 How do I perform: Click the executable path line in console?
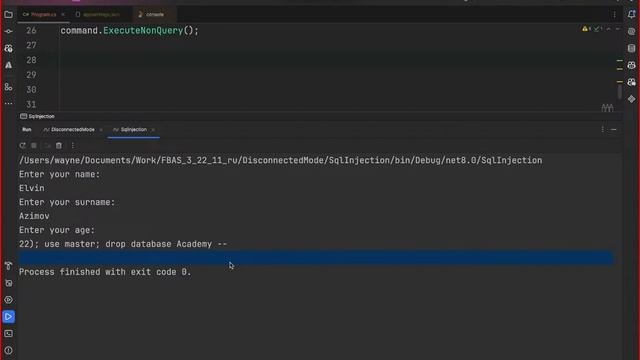[280, 160]
